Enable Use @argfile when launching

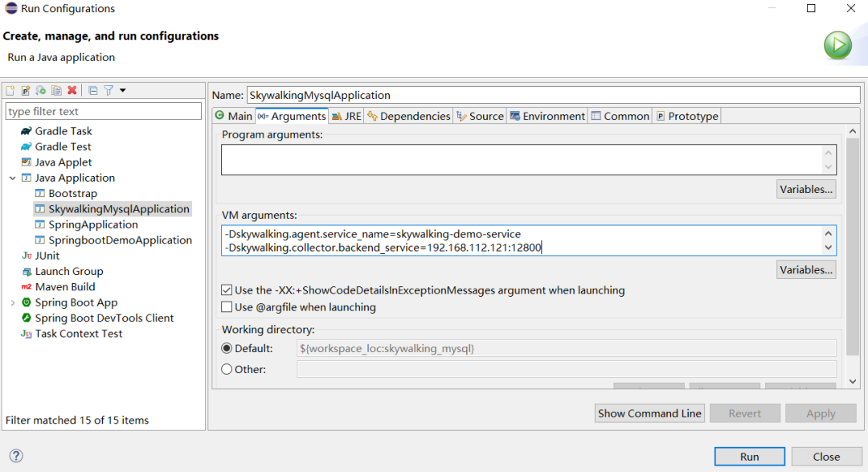click(227, 307)
